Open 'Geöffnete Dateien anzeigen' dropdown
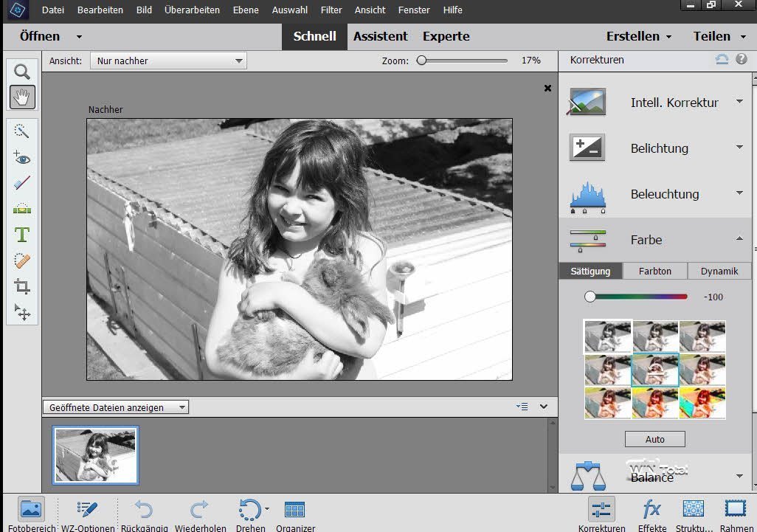The image size is (757, 532). (116, 407)
